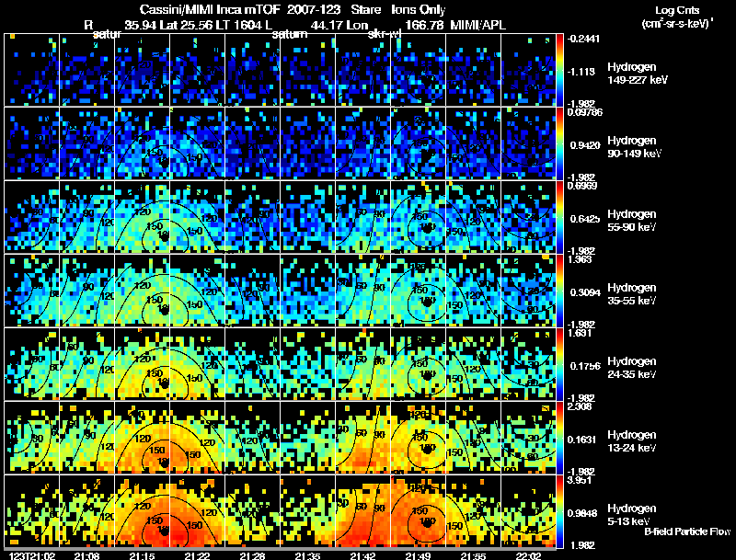Click the "21:49" time axis label
Viewport: 736px width, 560px height.
[x=418, y=555]
